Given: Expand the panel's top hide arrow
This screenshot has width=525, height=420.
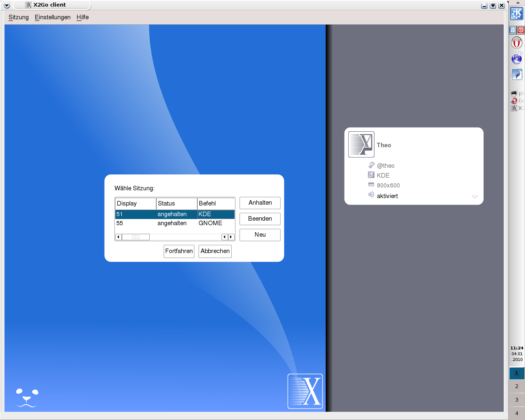Looking at the screenshot, I should (x=518, y=2).
